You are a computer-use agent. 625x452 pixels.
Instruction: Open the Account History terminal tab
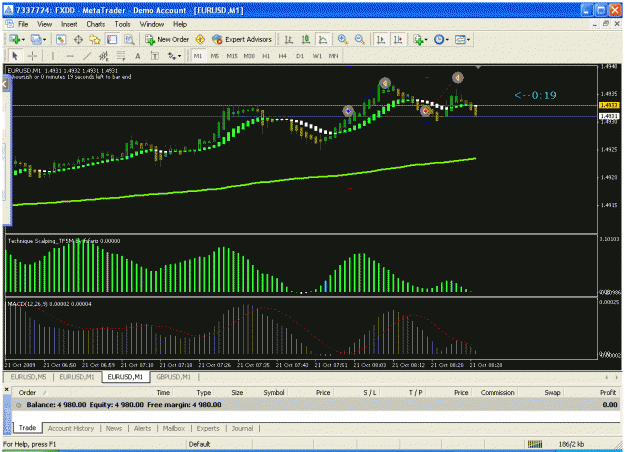(71, 428)
